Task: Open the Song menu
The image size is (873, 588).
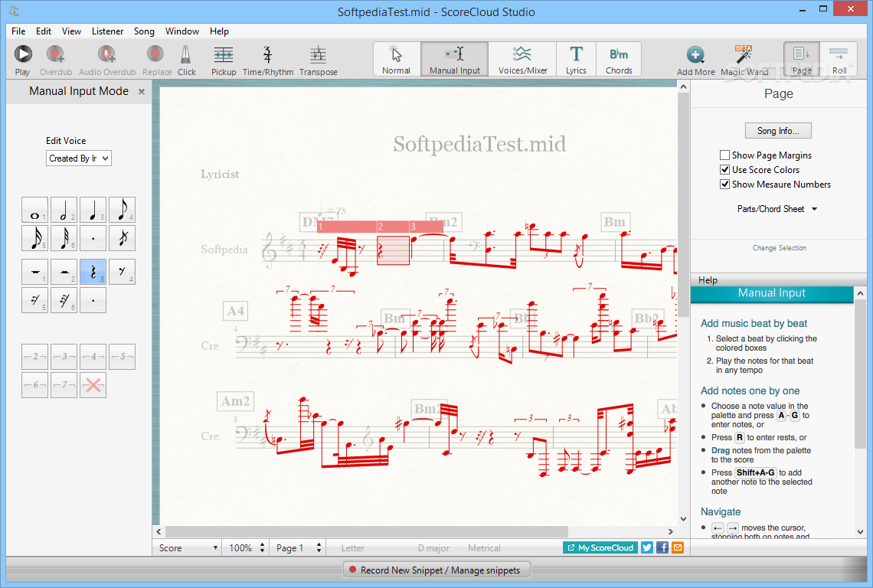Action: (x=144, y=31)
